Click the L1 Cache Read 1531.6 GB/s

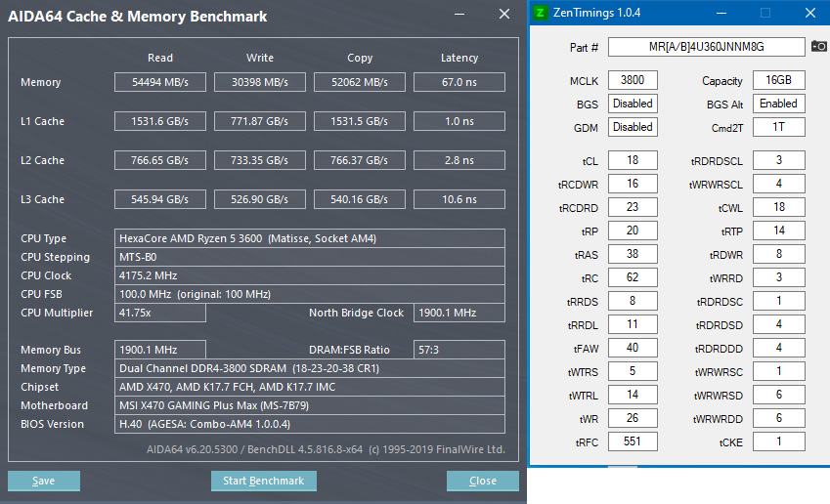160,121
